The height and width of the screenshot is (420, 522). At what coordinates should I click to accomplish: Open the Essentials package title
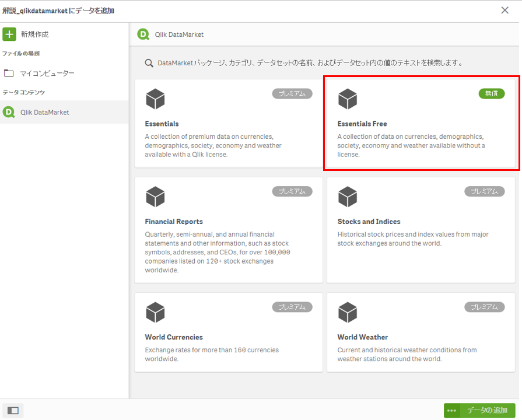coord(162,124)
